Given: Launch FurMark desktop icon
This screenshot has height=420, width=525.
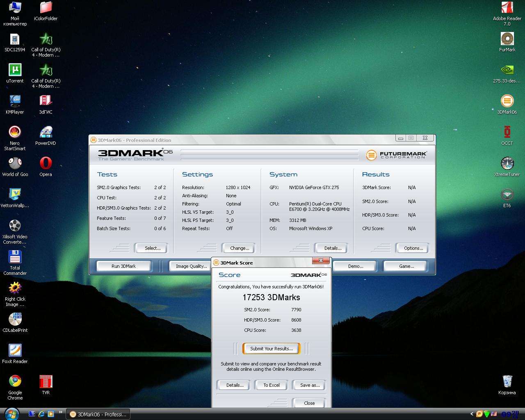Looking at the screenshot, I should coord(507,42).
